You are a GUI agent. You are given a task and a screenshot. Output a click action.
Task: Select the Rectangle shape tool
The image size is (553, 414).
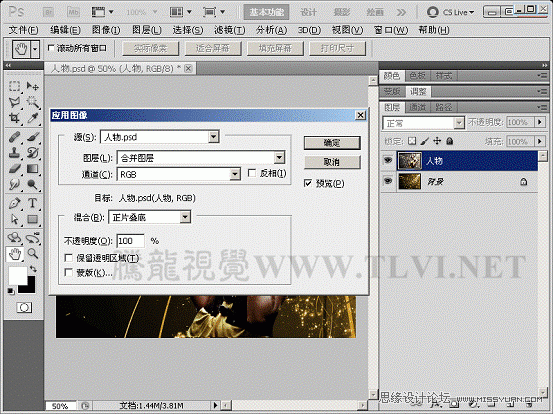[x=32, y=219]
